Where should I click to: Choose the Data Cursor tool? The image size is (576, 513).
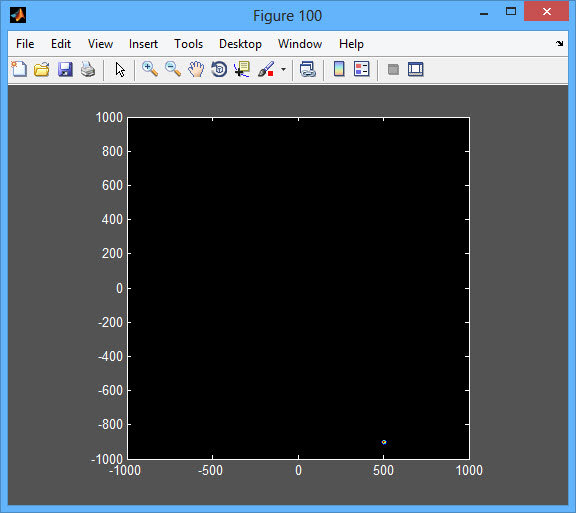point(242,69)
